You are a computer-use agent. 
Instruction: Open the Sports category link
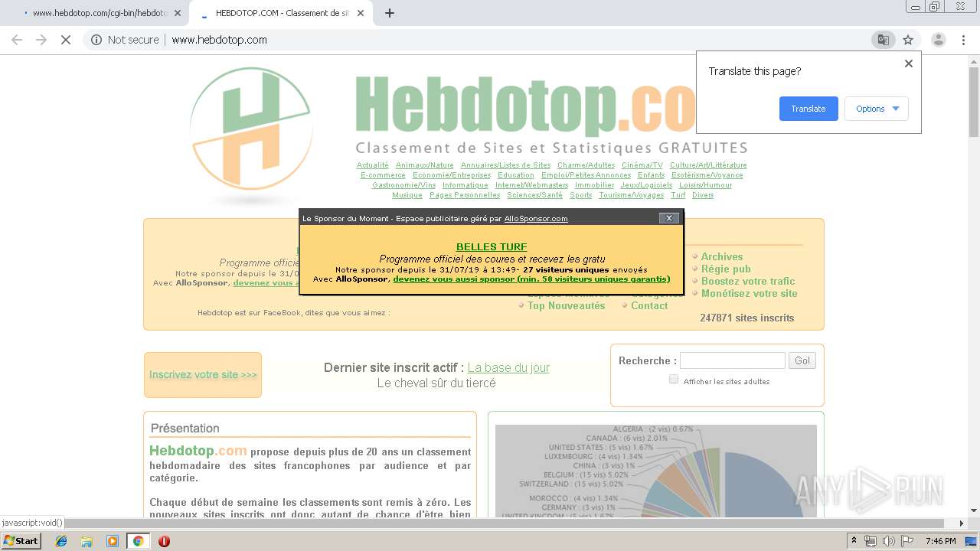580,195
